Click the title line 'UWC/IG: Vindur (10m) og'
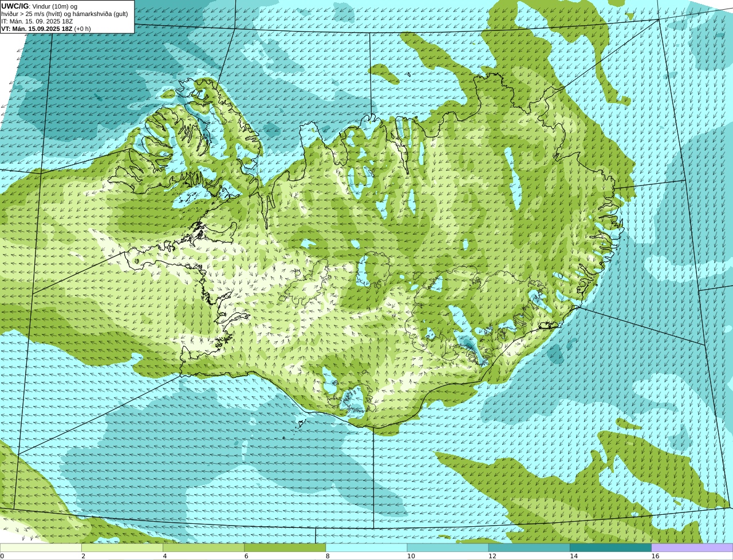 [39, 6]
